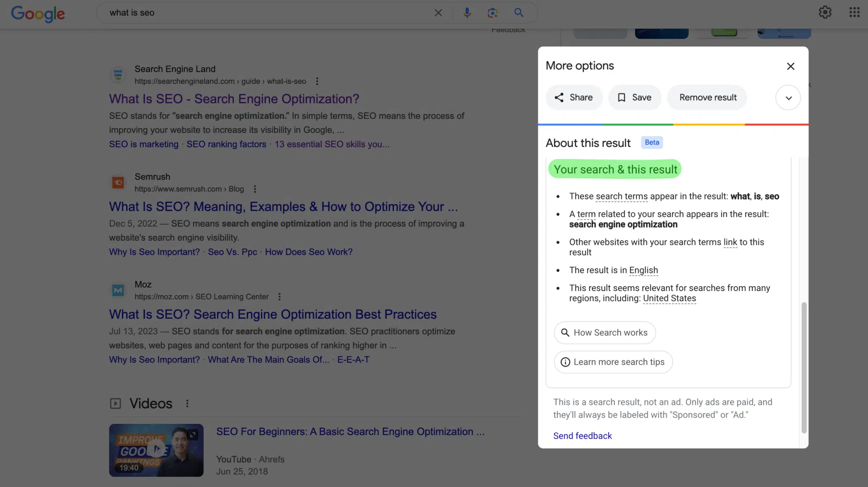Open settings gear icon
This screenshot has width=868, height=487.
[x=825, y=12]
